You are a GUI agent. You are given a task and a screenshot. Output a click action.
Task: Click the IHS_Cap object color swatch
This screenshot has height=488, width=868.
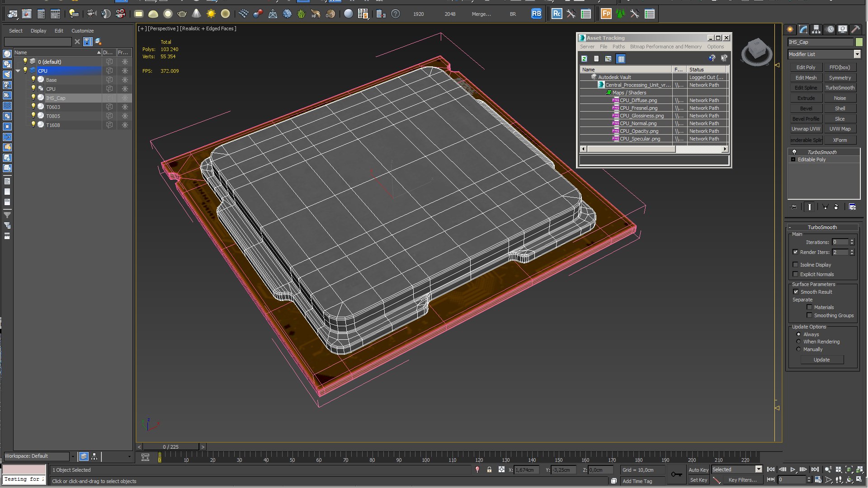coord(859,42)
